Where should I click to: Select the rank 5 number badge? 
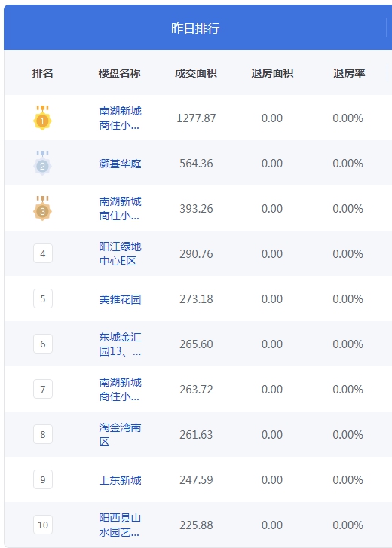[43, 298]
